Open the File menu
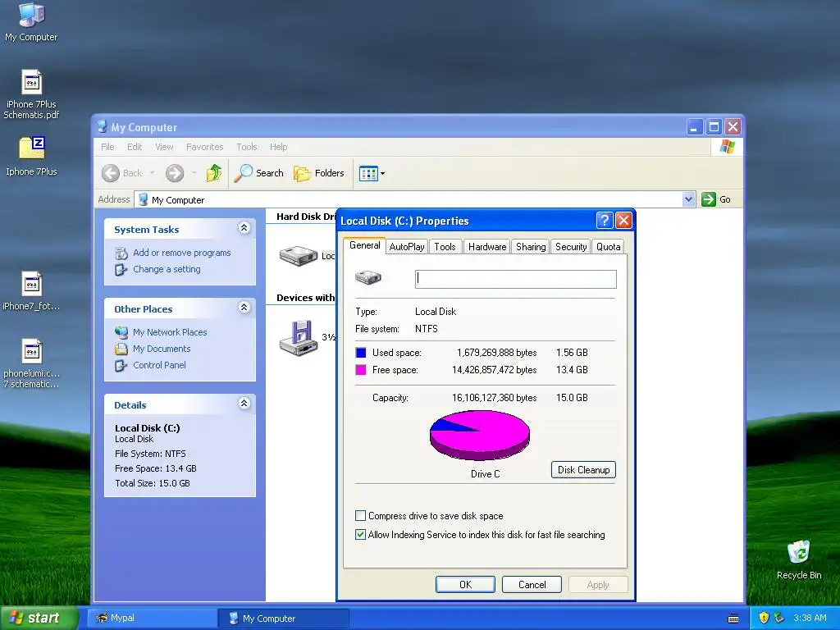The width and height of the screenshot is (840, 630). click(107, 147)
